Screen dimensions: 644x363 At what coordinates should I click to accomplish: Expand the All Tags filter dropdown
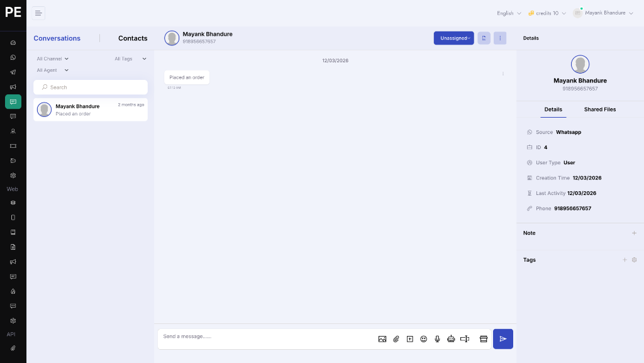click(x=130, y=59)
